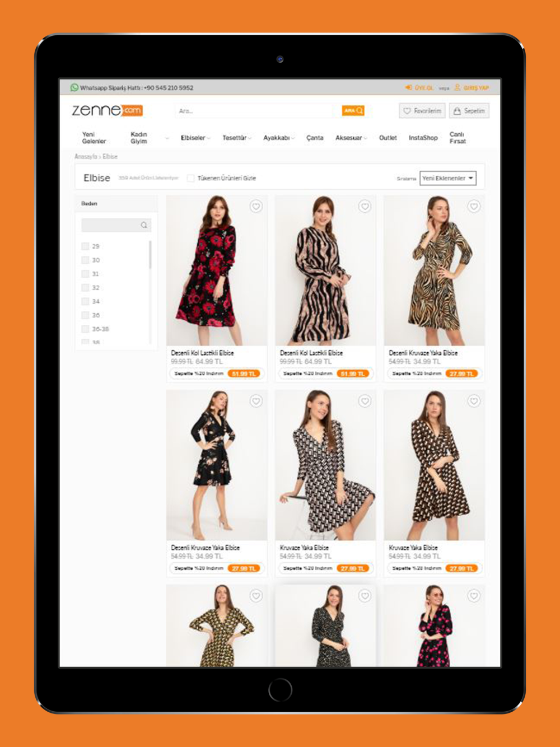Favorite the tiger-pattern Kruvaze Yaka dress via heart

474,207
